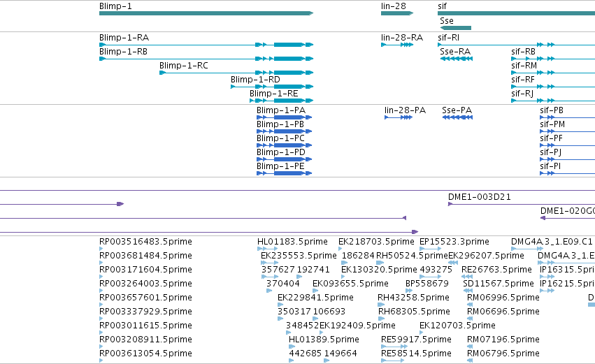Viewport: 595px width, 364px height.
Task: Click EK192409.5prime EST
Action: coord(322,333)
